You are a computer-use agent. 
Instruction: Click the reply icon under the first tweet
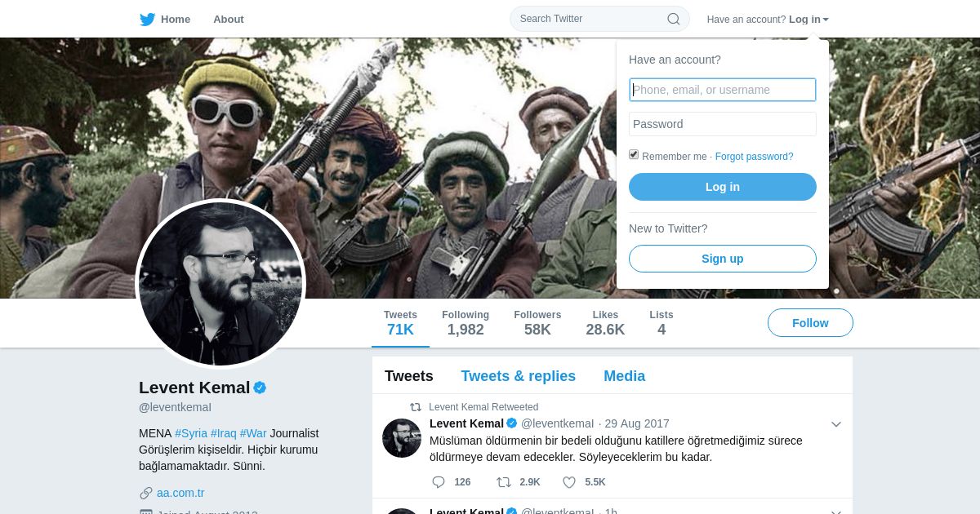pos(439,482)
